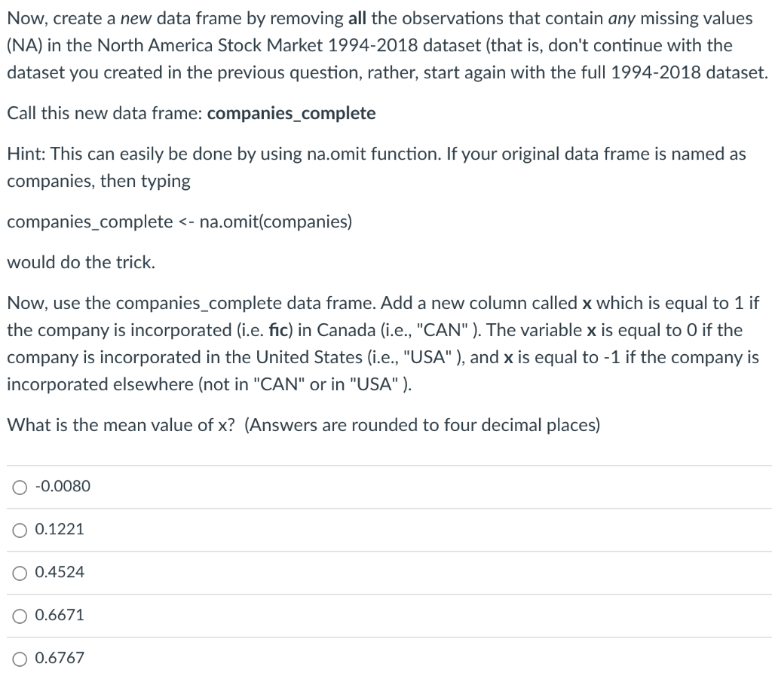This screenshot has width=772, height=700.
Task: Select the 0.6767 answer option
Action: 59,659
